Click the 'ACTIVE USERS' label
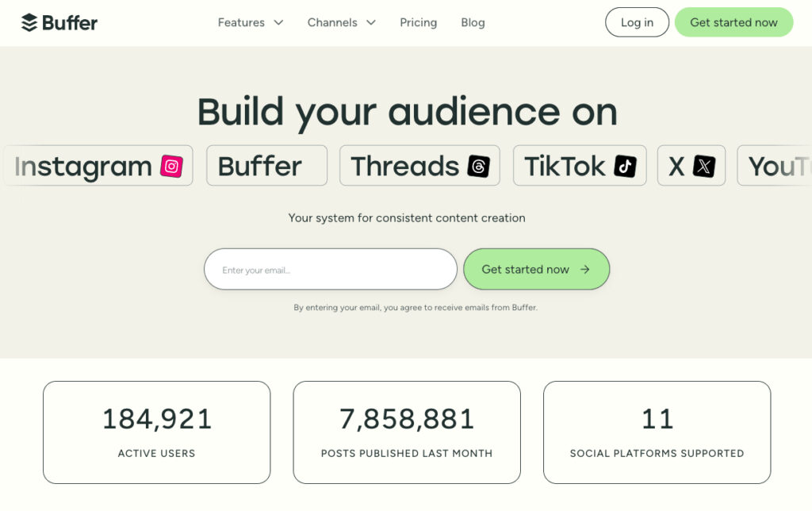Image resolution: width=812 pixels, height=511 pixels. coord(156,454)
